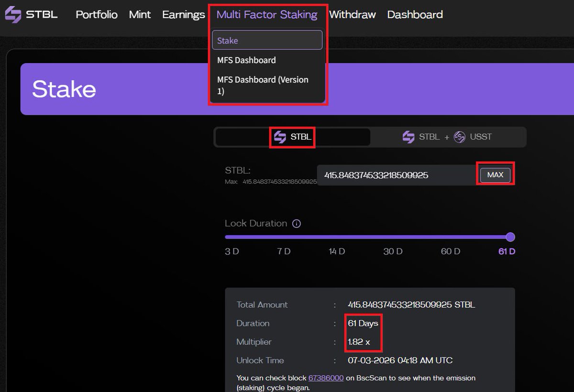
Task: Click the Lock Duration label
Action: 256,223
